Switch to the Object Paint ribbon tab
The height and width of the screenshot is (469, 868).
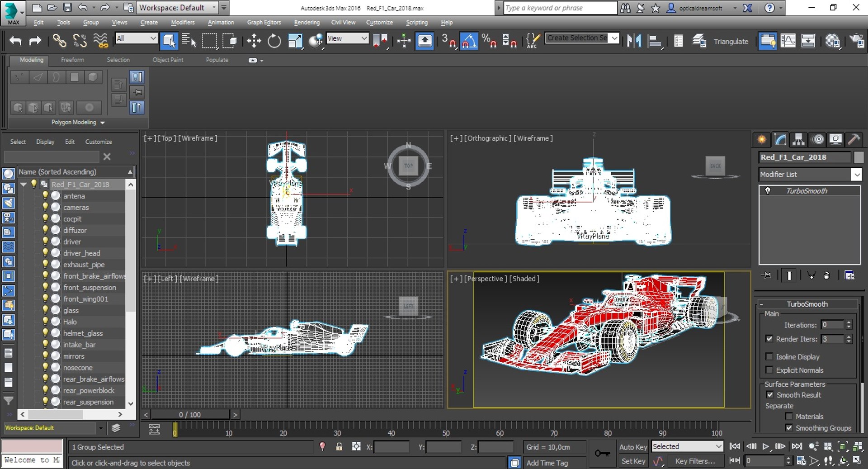coord(168,60)
